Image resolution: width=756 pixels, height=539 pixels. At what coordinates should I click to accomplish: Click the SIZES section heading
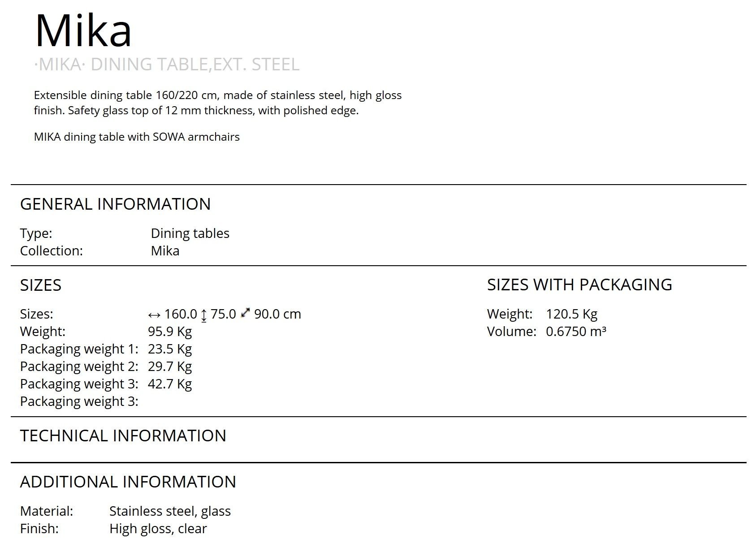(41, 285)
